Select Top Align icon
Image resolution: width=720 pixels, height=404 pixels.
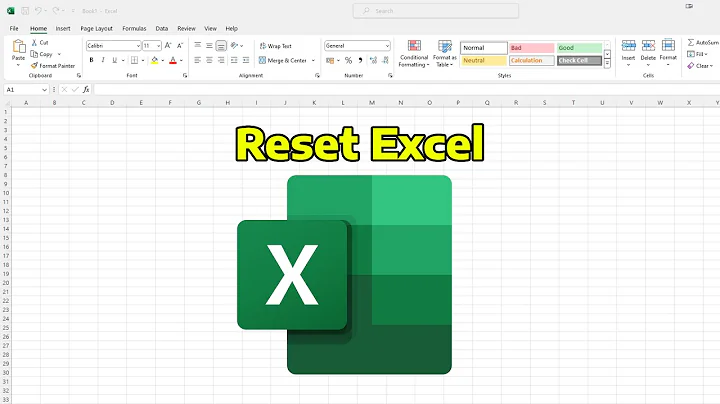pos(197,45)
